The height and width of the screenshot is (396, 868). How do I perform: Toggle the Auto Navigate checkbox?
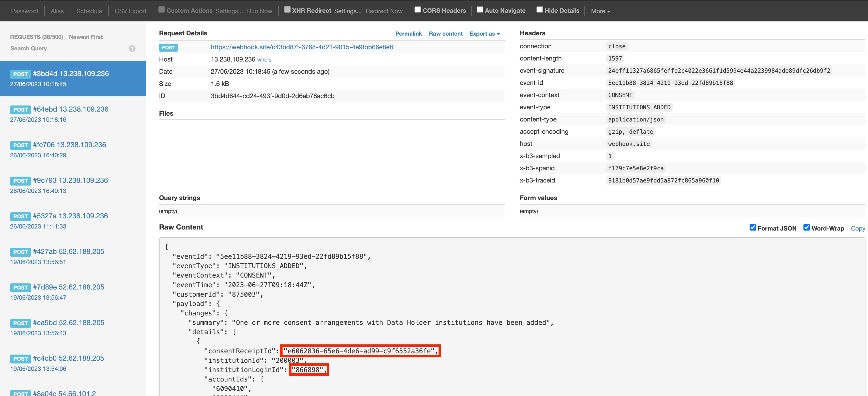pos(480,9)
